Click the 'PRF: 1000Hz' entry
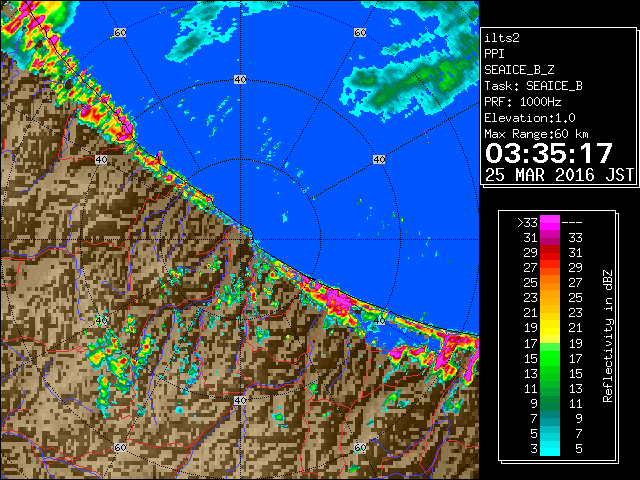The height and width of the screenshot is (480, 640). (x=523, y=102)
